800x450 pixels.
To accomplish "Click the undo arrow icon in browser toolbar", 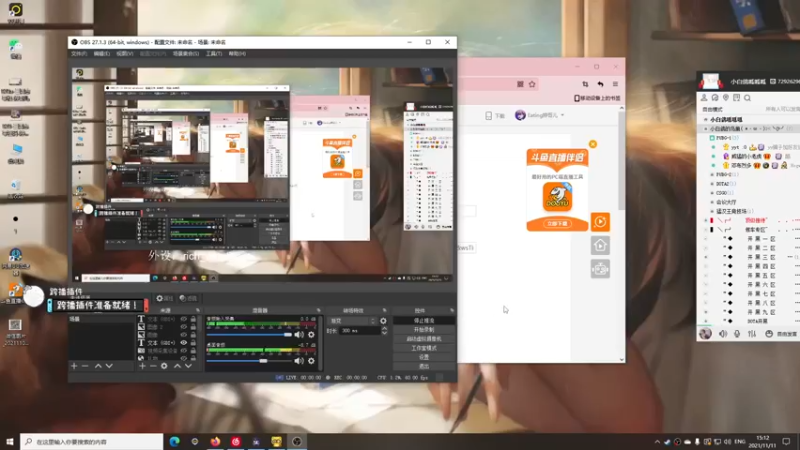I will tap(600, 84).
